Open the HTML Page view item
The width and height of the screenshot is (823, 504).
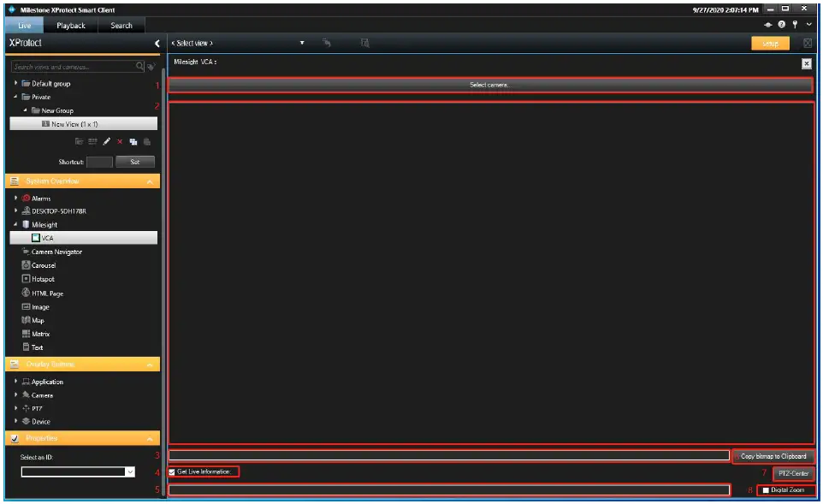(x=46, y=293)
